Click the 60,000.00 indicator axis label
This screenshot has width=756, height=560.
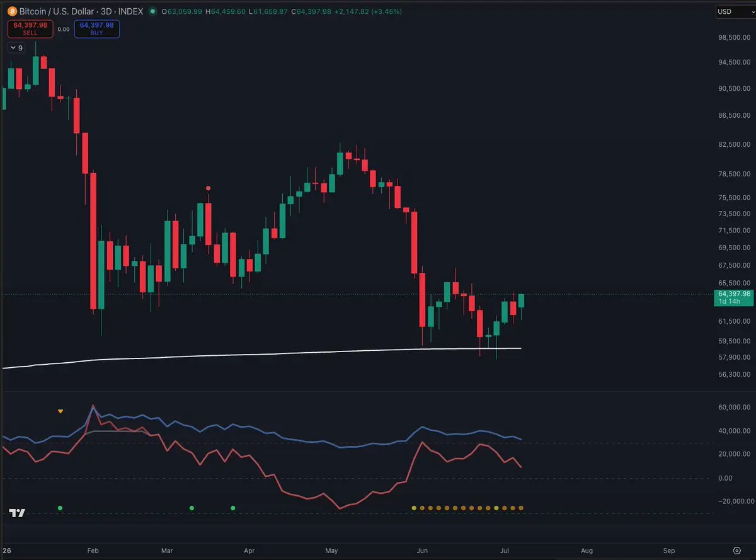tap(733, 408)
